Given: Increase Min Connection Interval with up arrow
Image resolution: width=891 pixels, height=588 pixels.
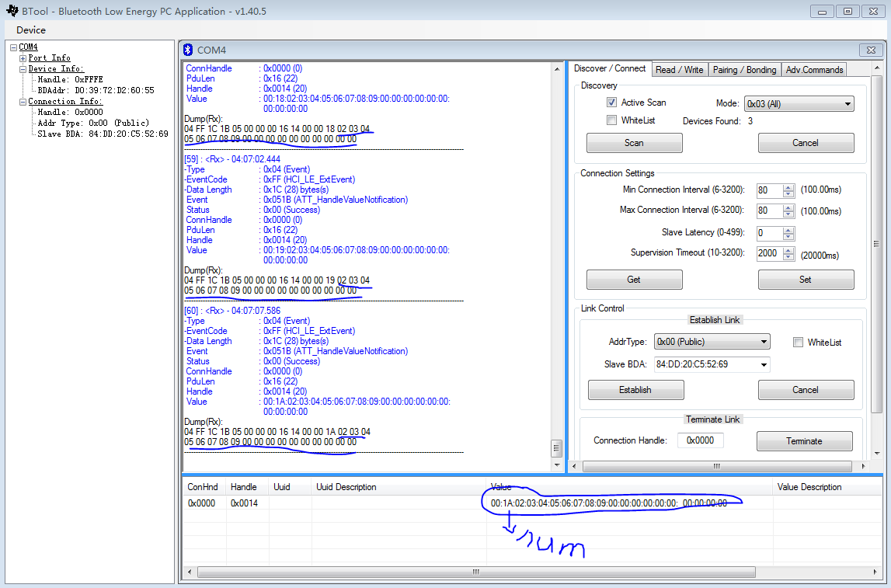Looking at the screenshot, I should tap(788, 187).
